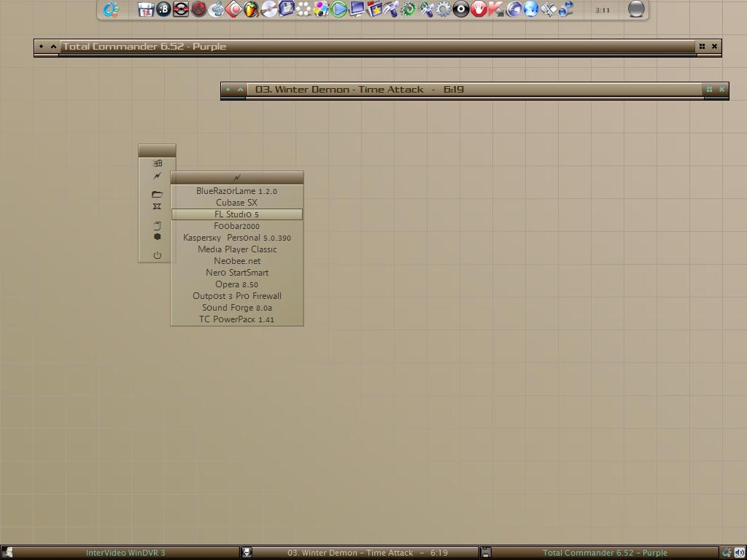
Task: Roll up the Total Commander window via arrow
Action: tap(53, 46)
